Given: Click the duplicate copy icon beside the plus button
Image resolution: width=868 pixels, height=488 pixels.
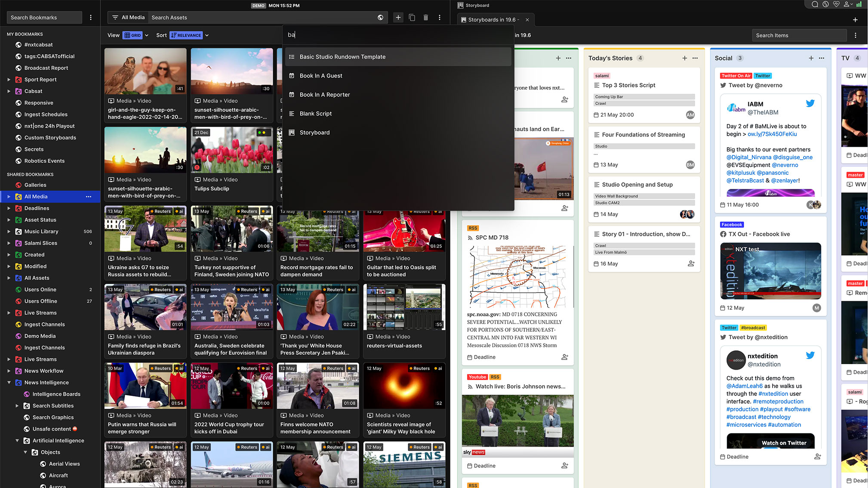Looking at the screenshot, I should [412, 18].
